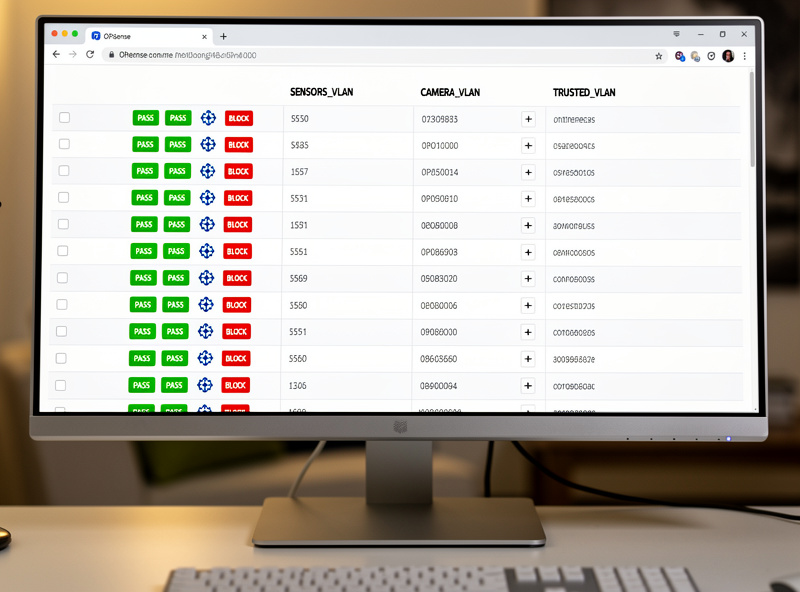Click the TRUSTED_VLAN column header
This screenshot has width=800, height=592.
pyautogui.click(x=584, y=92)
